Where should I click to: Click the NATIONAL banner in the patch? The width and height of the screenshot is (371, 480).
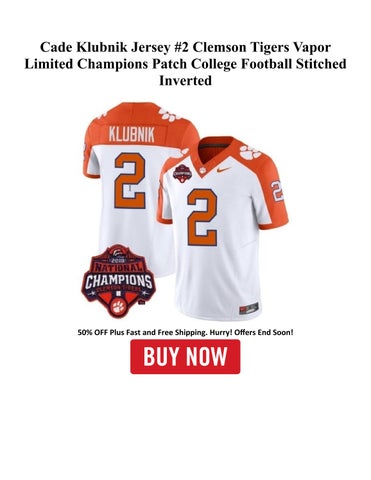click(x=118, y=267)
